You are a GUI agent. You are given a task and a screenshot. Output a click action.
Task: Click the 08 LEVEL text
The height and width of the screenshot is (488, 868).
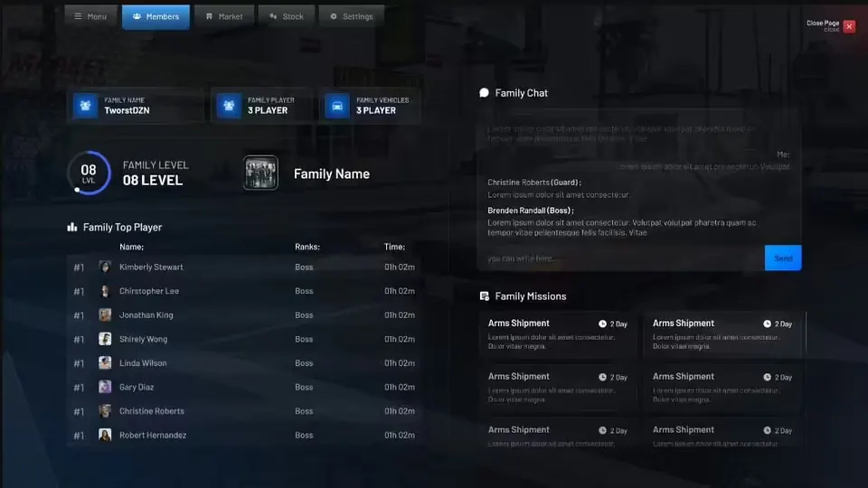pos(153,180)
